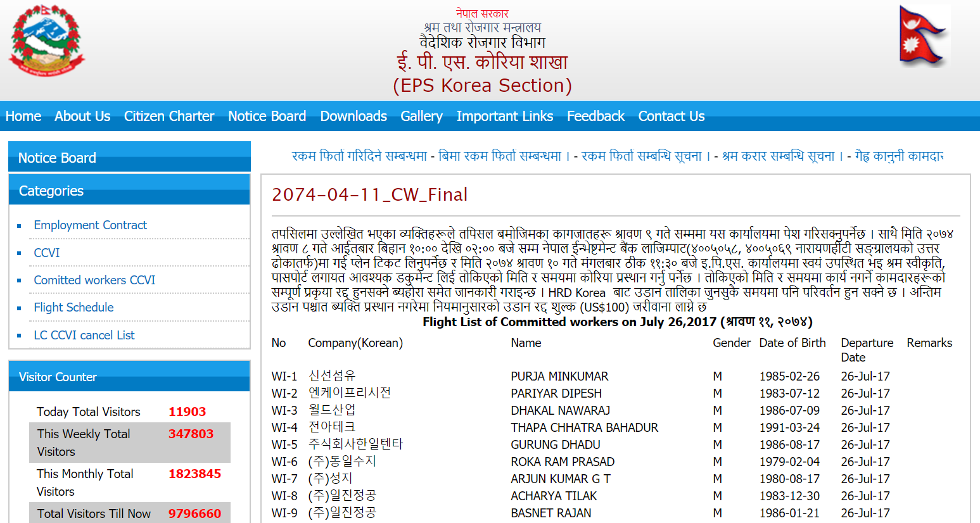Open the LC CCVI cancel List
Image resolution: width=980 pixels, height=523 pixels.
(84, 335)
